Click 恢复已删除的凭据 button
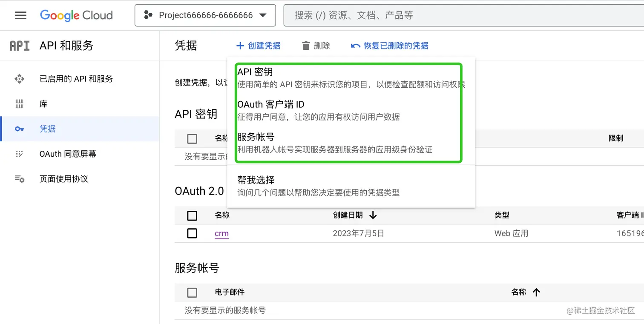The height and width of the screenshot is (324, 644). [390, 46]
